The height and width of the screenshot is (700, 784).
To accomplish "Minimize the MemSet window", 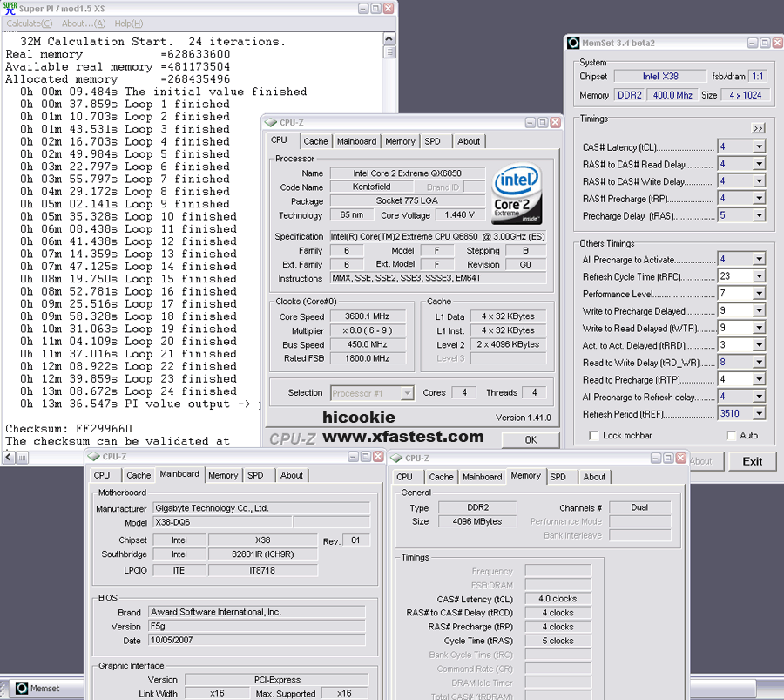I will (x=753, y=43).
